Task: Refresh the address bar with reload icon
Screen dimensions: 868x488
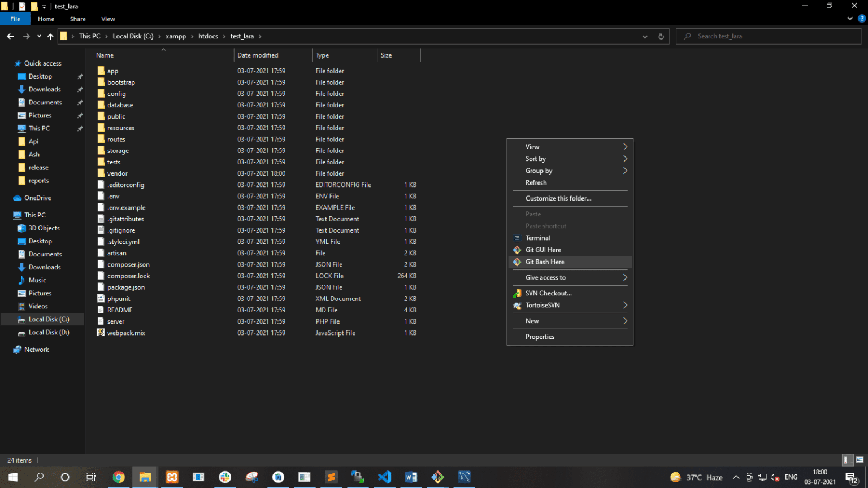Action: 661,37
